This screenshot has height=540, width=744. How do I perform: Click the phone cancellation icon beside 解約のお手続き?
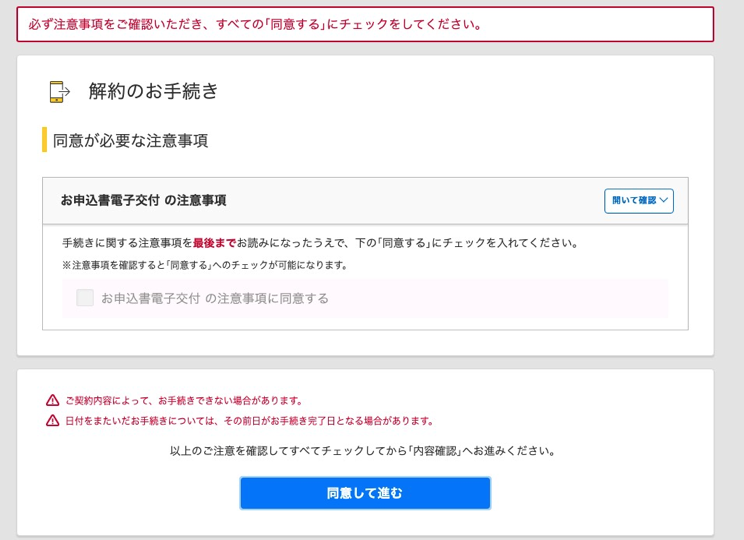60,92
